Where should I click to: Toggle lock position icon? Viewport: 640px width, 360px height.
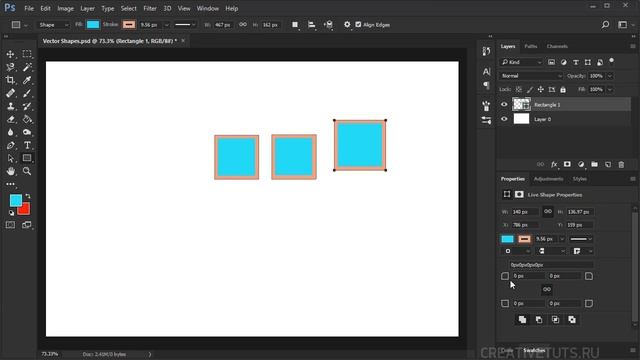pos(540,89)
